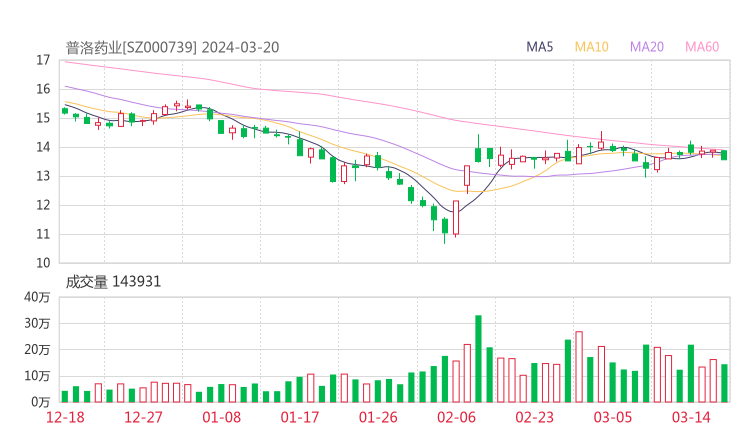Click the MA5 legend label

539,47
